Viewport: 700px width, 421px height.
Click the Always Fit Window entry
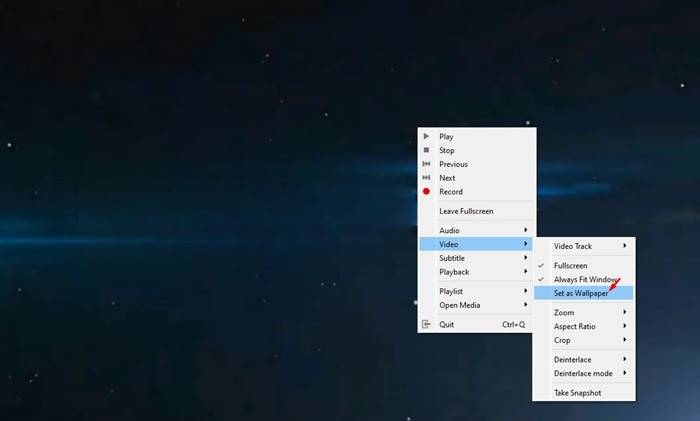[x=584, y=279]
